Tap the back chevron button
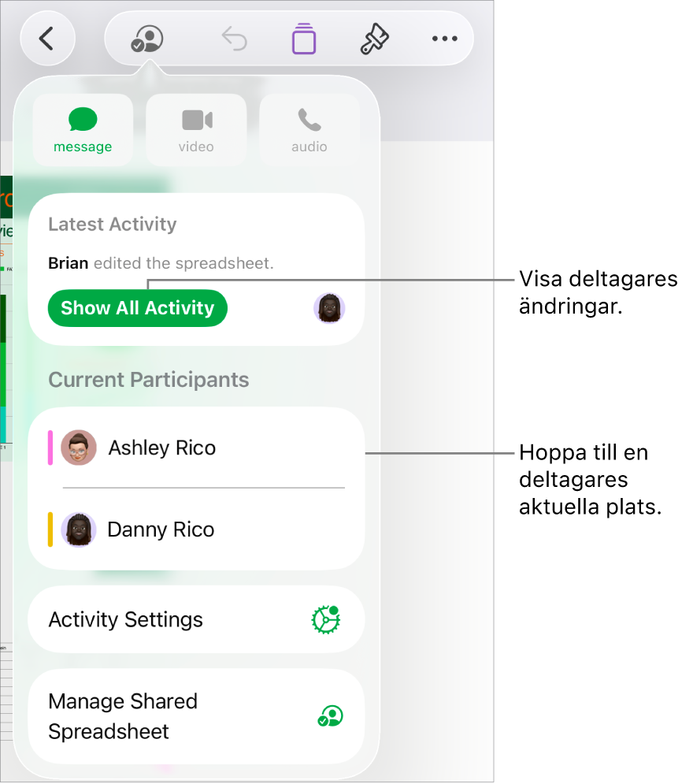 (x=47, y=39)
